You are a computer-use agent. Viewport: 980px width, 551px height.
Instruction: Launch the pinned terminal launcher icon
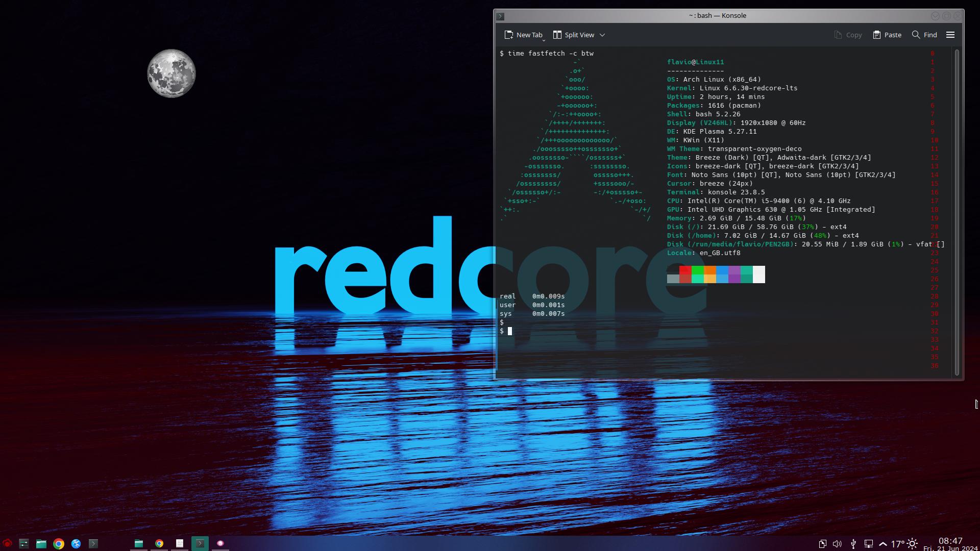(93, 543)
